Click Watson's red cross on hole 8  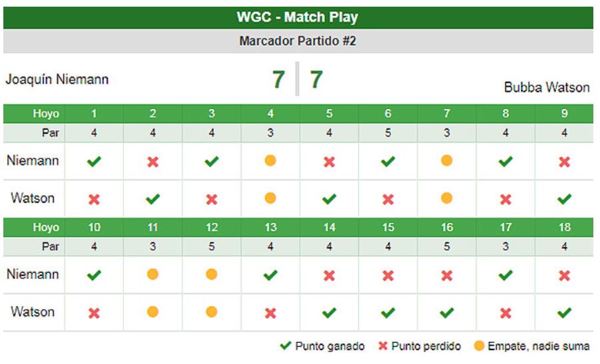tap(505, 199)
